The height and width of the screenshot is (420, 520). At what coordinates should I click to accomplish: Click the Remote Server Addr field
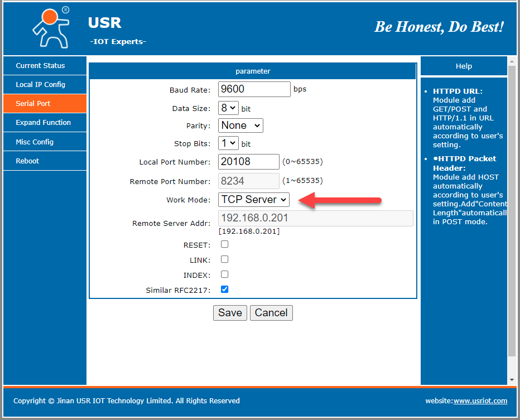click(316, 218)
